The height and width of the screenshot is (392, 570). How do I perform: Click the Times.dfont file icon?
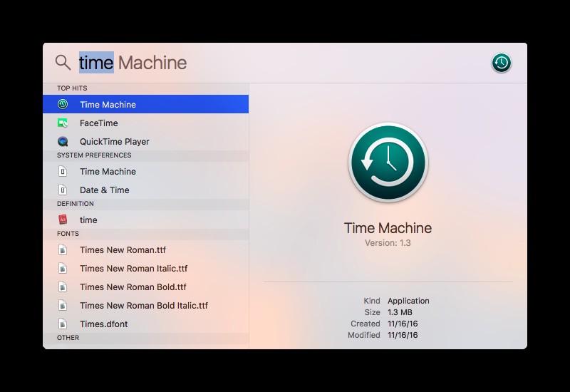(63, 324)
